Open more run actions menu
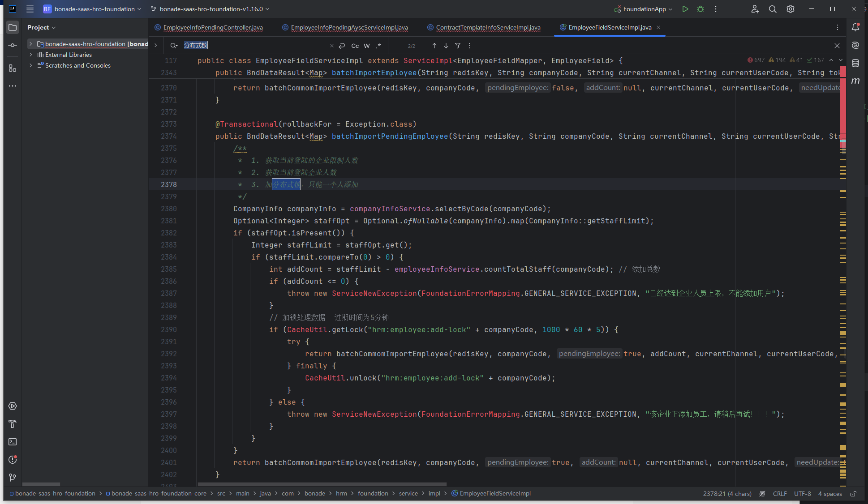 [716, 9]
